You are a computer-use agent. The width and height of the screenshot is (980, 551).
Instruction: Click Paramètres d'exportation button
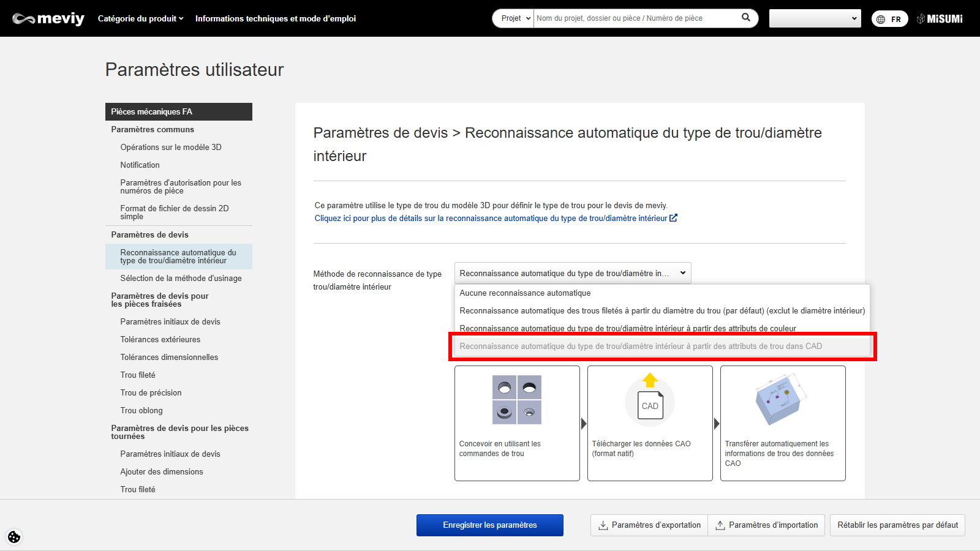click(x=649, y=525)
